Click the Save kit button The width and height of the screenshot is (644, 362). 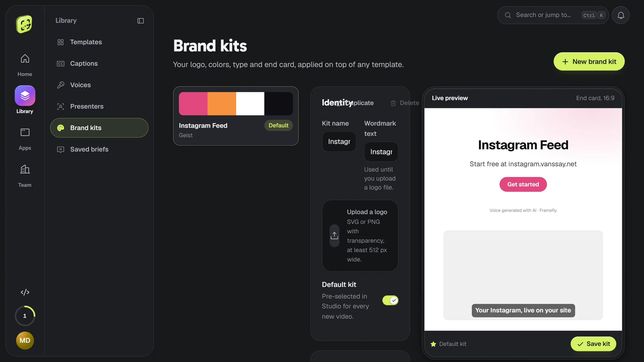tap(593, 344)
